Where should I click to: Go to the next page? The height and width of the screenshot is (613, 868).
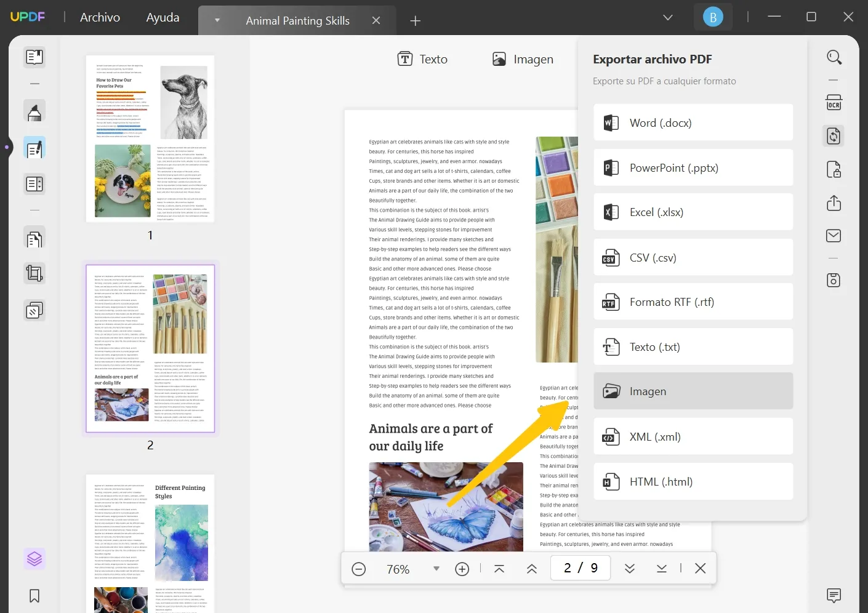[x=630, y=569]
